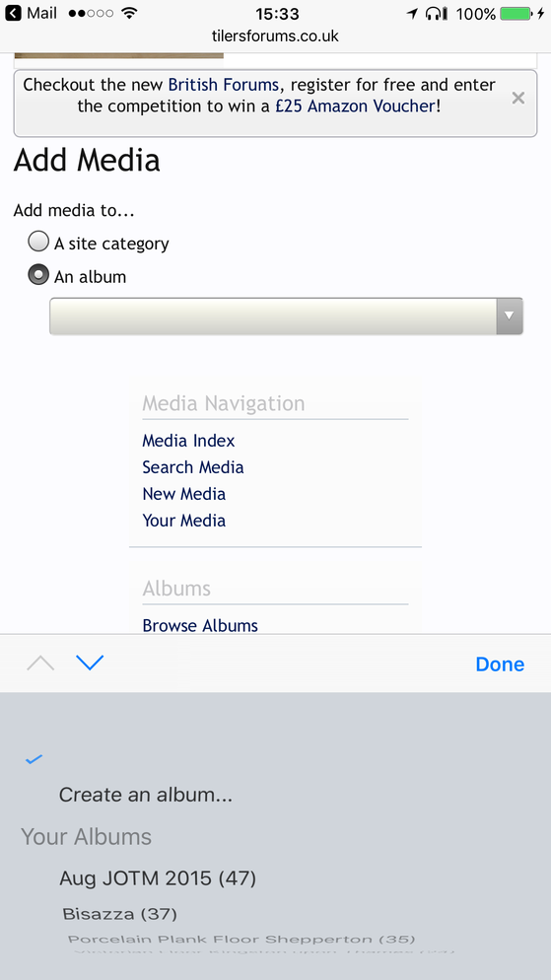Viewport: 551px width, 980px height.
Task: Open the album selection dropdown arrow
Action: tap(510, 316)
